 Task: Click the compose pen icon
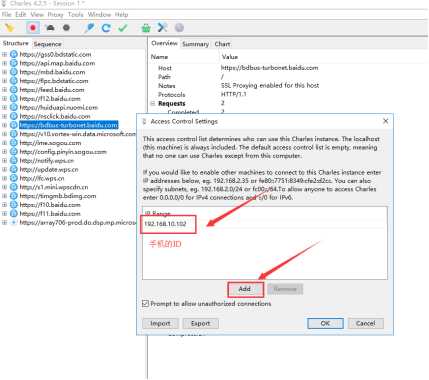click(x=89, y=28)
